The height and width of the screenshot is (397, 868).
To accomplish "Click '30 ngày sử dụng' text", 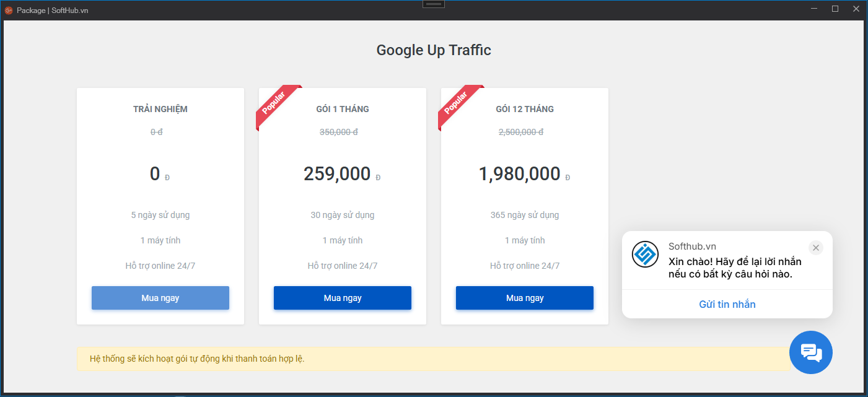I will point(343,215).
